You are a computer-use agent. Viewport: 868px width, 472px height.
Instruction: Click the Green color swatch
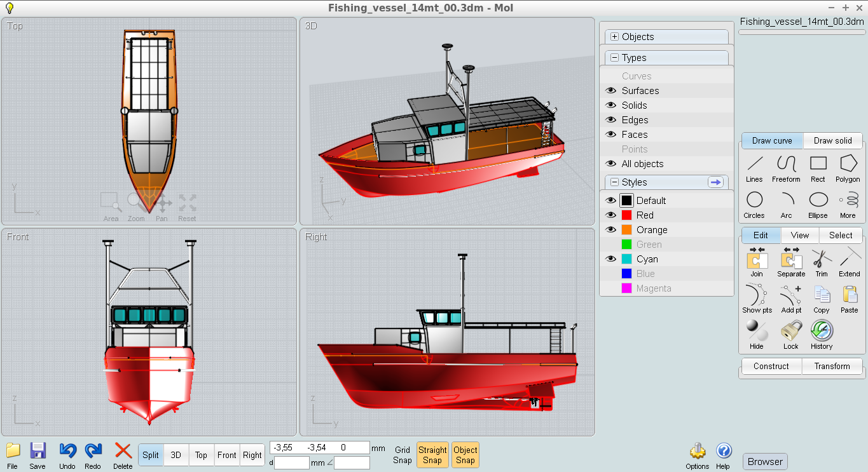(x=626, y=245)
